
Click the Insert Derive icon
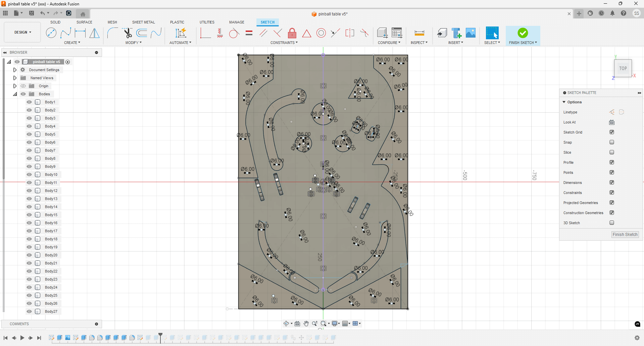click(442, 33)
